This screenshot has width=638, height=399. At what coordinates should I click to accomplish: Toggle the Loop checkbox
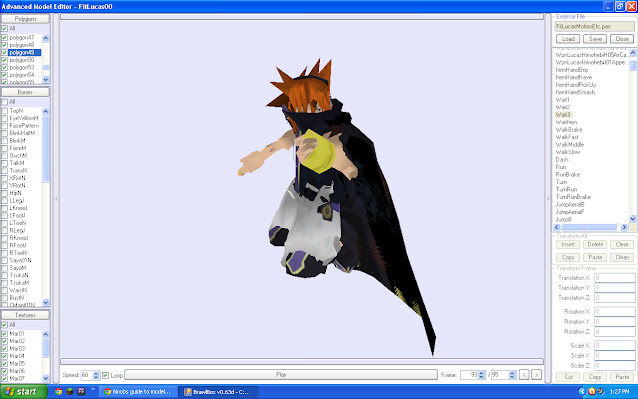(x=105, y=375)
